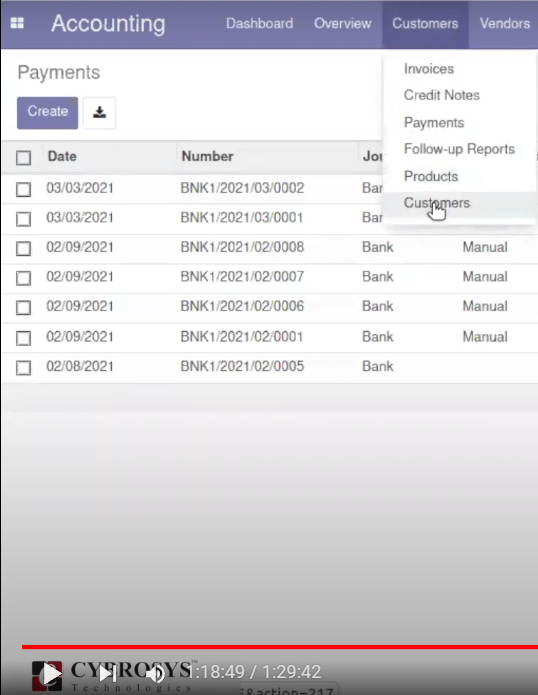
Task: Select Invoices from Customers dropdown
Action: [429, 69]
